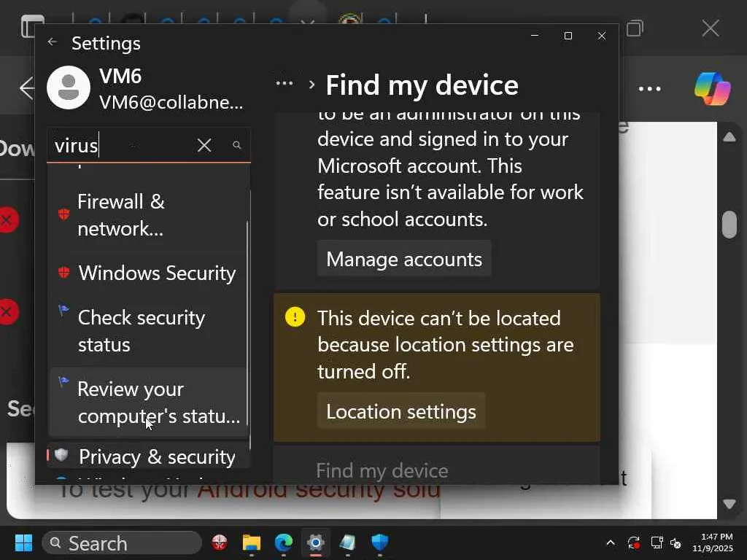
Task: Click the Find my device heading
Action: [422, 85]
